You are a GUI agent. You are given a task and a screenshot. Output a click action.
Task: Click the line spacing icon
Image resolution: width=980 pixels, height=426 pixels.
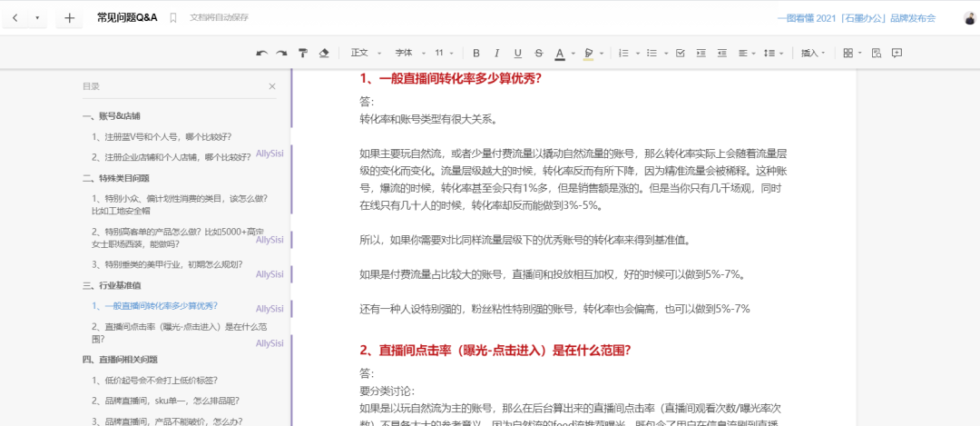770,54
